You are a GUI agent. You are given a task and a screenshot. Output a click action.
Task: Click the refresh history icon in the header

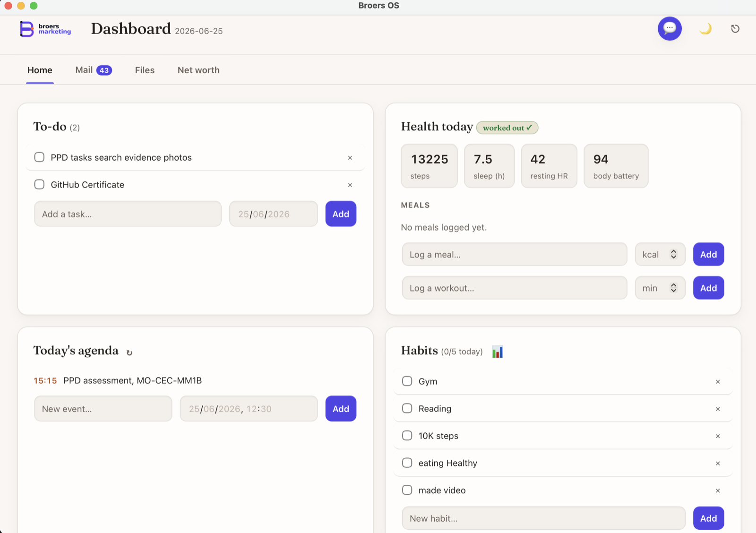(x=735, y=29)
